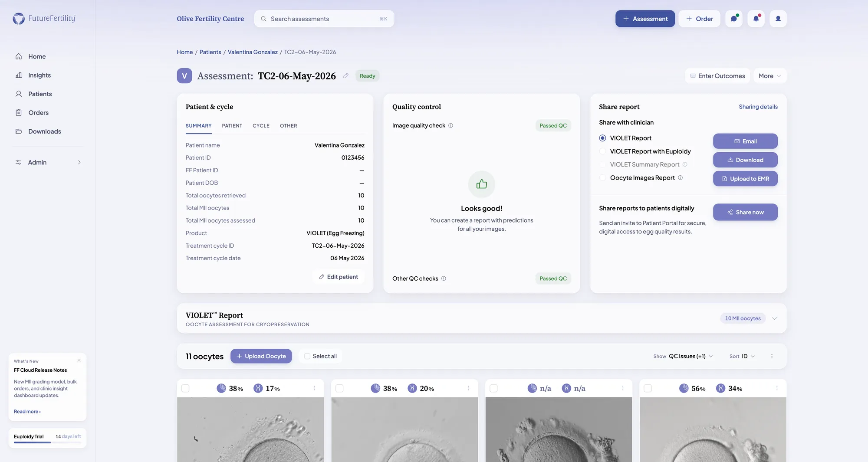
Task: Click Edit patient
Action: (x=339, y=277)
